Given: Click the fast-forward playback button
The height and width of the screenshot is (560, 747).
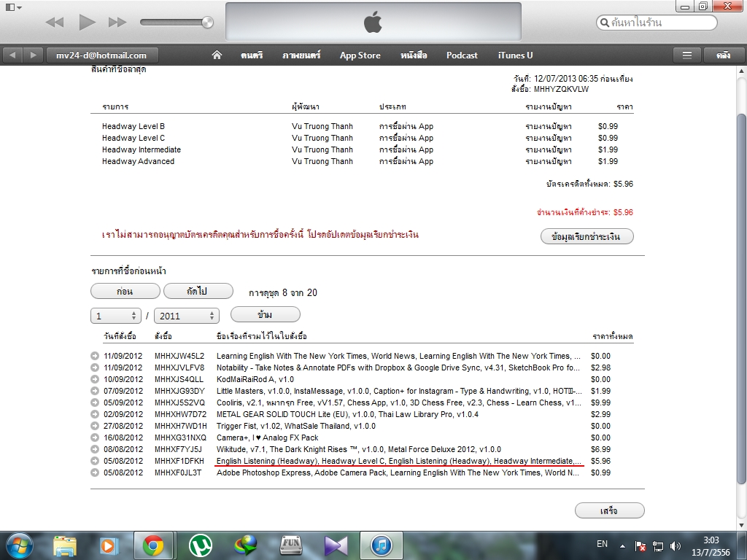Looking at the screenshot, I should (x=117, y=23).
